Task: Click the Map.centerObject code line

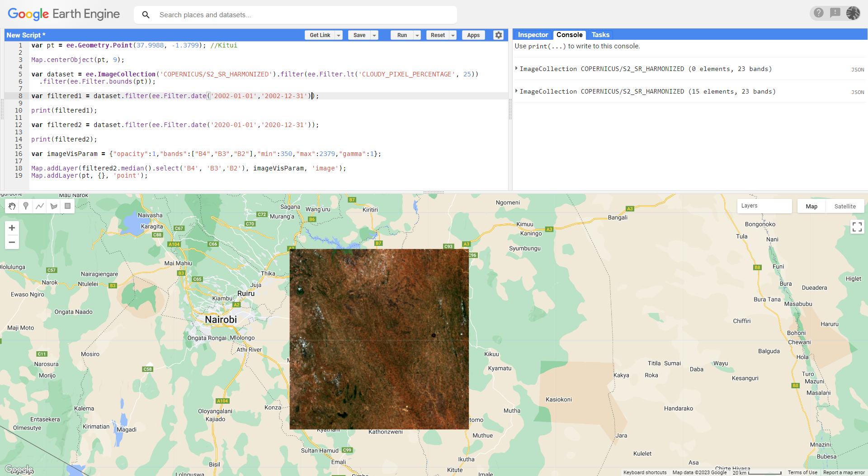Action: click(78, 60)
